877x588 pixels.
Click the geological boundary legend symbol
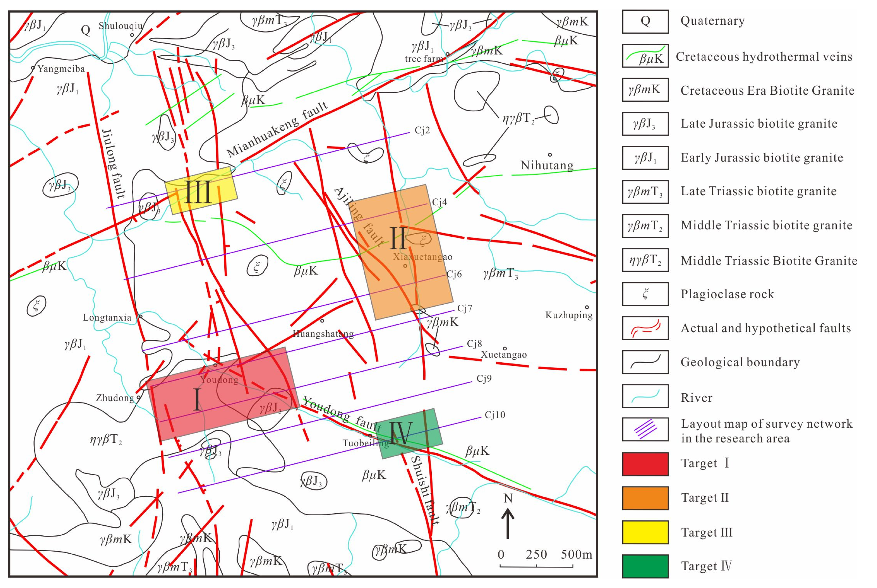(x=645, y=362)
